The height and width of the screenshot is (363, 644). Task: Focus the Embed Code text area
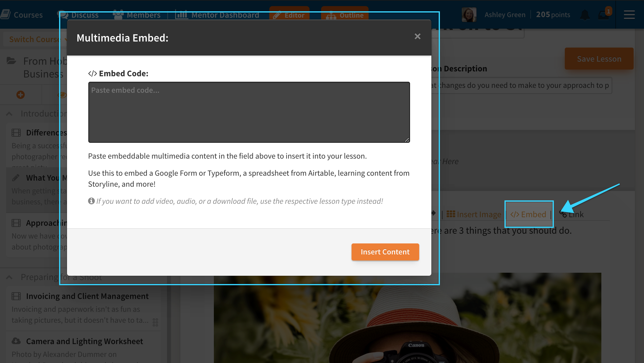(249, 112)
